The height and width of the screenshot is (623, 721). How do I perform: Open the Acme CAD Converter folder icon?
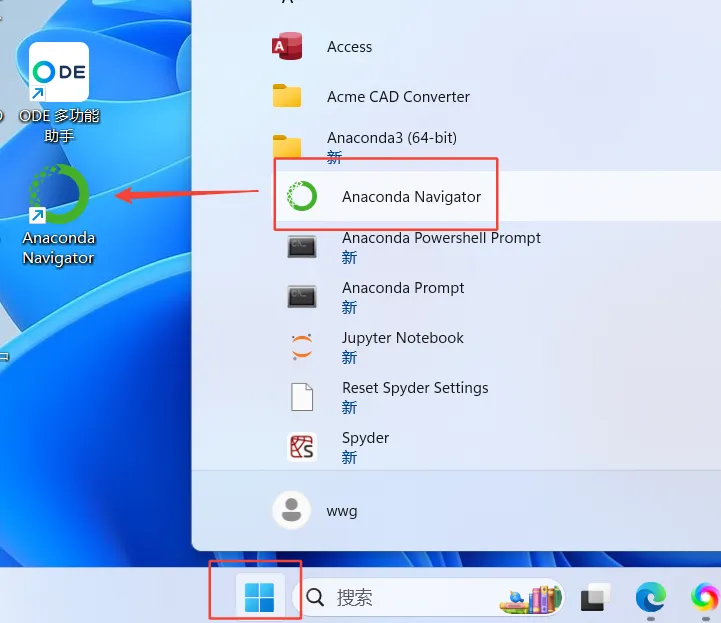pyautogui.click(x=287, y=96)
